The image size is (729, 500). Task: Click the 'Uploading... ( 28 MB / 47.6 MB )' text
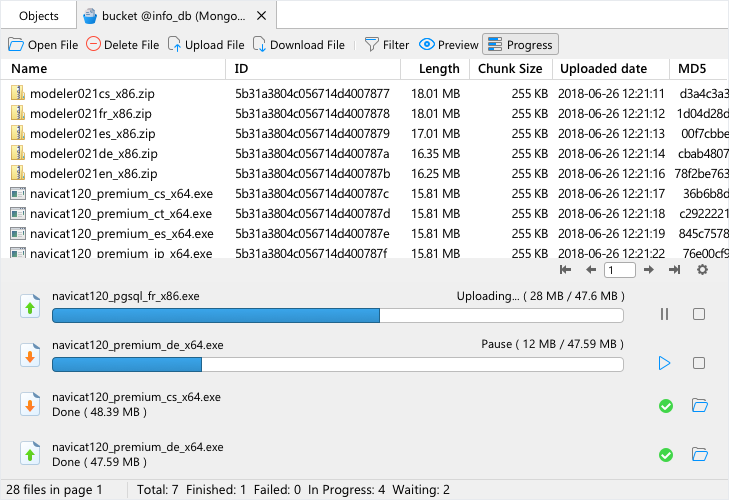pyautogui.click(x=540, y=296)
